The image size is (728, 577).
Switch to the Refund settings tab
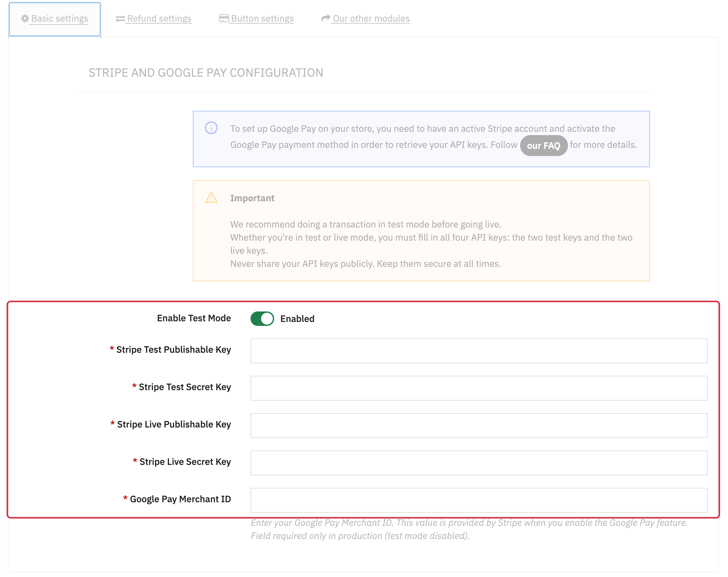pyautogui.click(x=154, y=19)
